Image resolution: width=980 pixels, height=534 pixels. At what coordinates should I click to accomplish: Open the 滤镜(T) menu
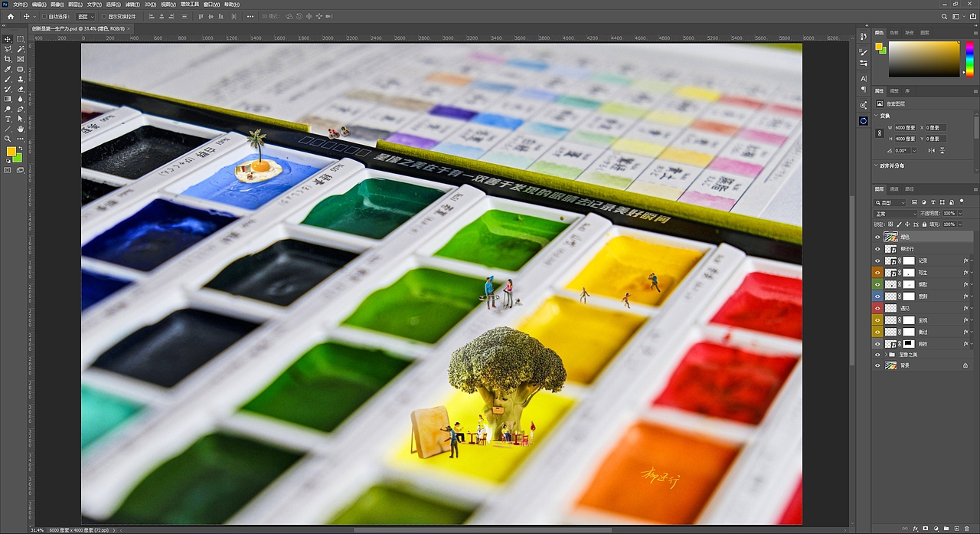point(132,4)
